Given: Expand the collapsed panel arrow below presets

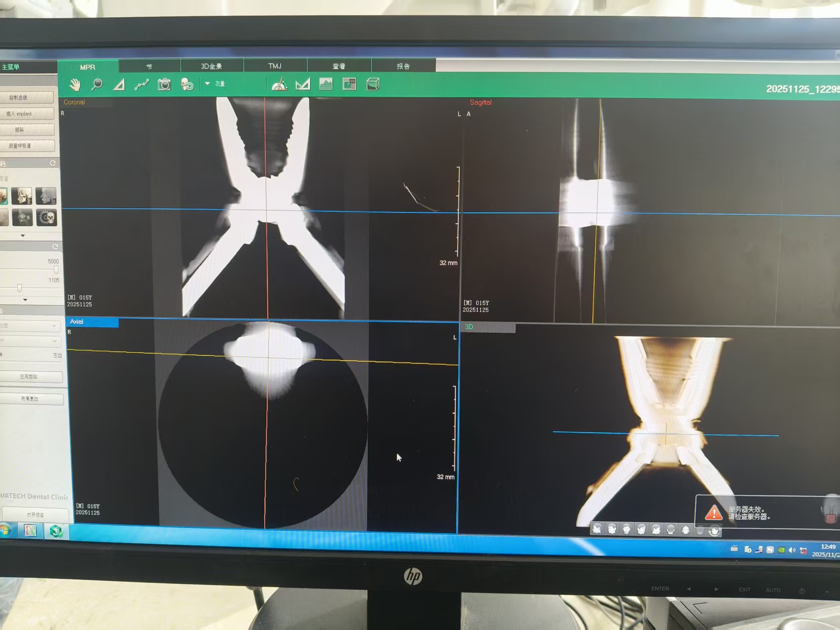Looking at the screenshot, I should (23, 235).
